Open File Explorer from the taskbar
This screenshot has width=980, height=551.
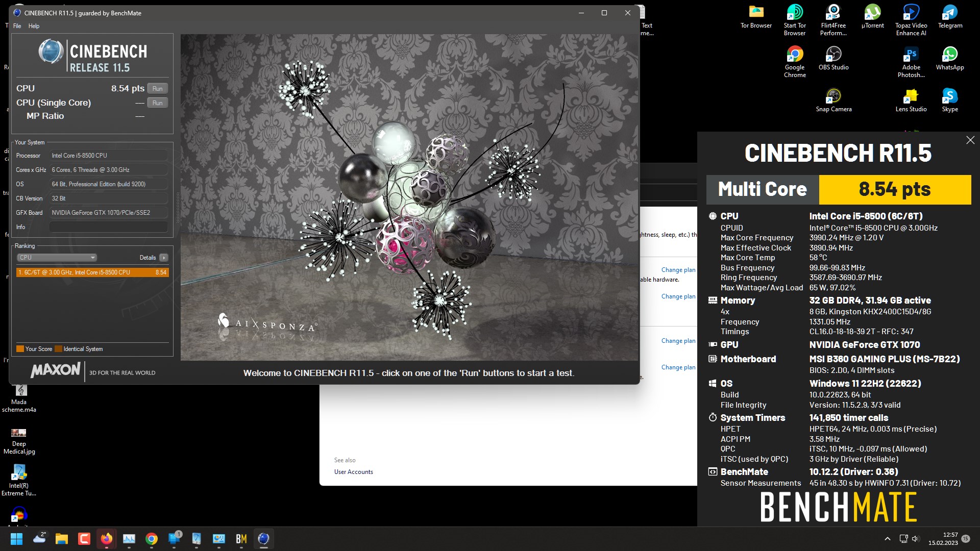click(62, 539)
